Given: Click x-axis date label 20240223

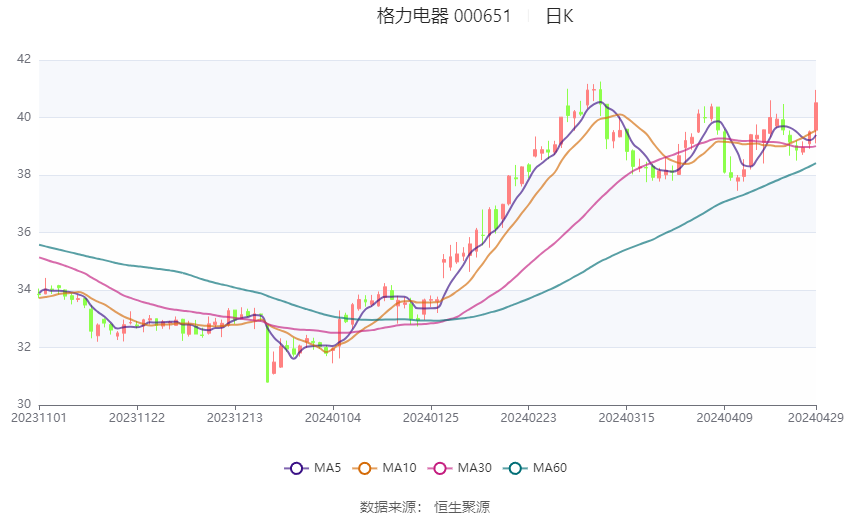Looking at the screenshot, I should click(529, 418).
